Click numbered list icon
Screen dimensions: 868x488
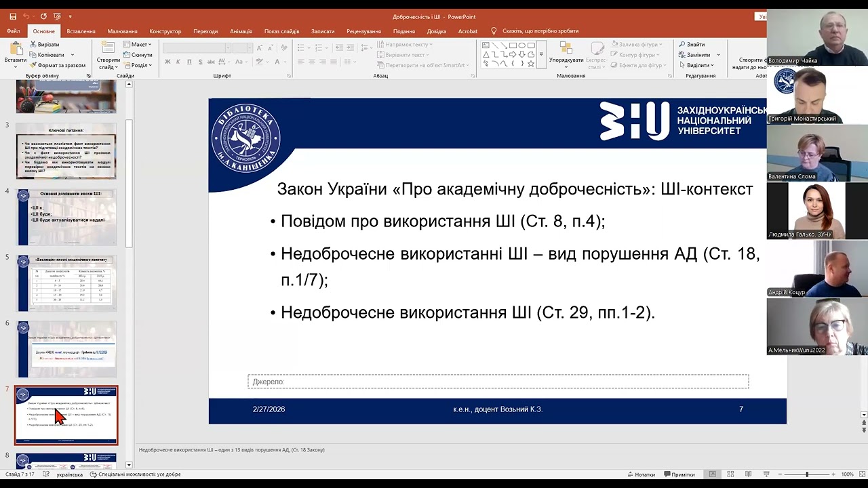click(320, 47)
